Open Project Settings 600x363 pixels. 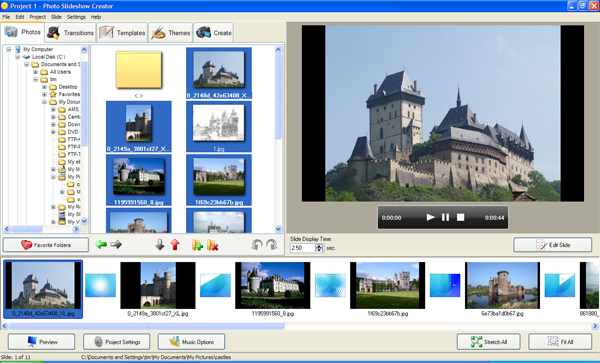point(116,342)
